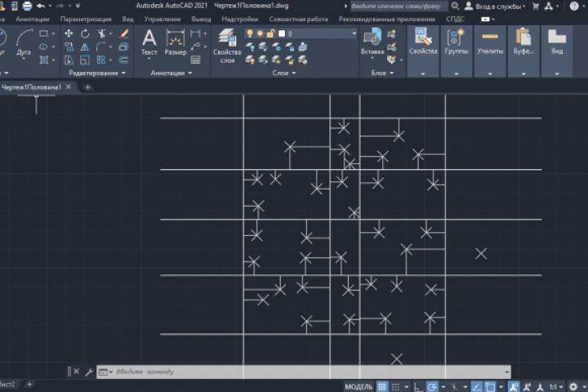Open the Параметризация ribbon tab

pos(86,19)
